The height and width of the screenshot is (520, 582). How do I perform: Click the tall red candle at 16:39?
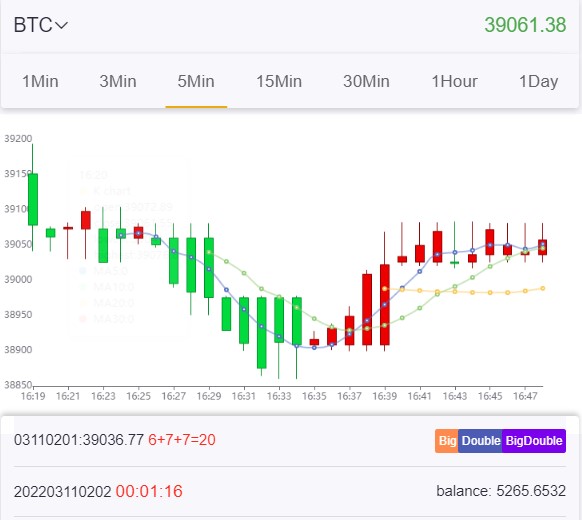pyautogui.click(x=385, y=304)
